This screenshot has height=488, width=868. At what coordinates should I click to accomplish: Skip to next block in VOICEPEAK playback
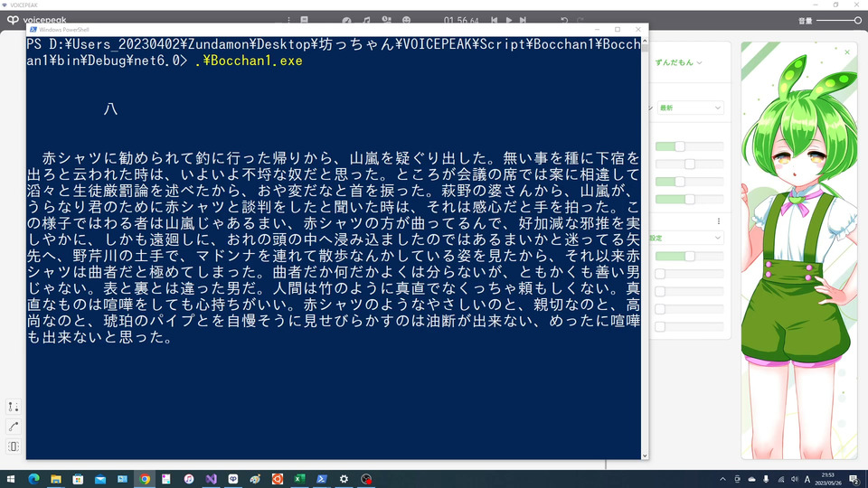523,20
